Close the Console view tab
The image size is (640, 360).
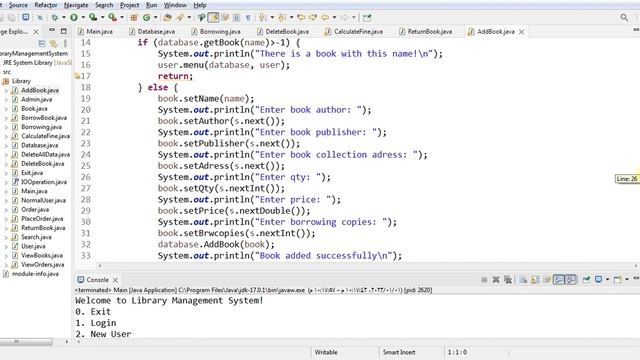116,280
